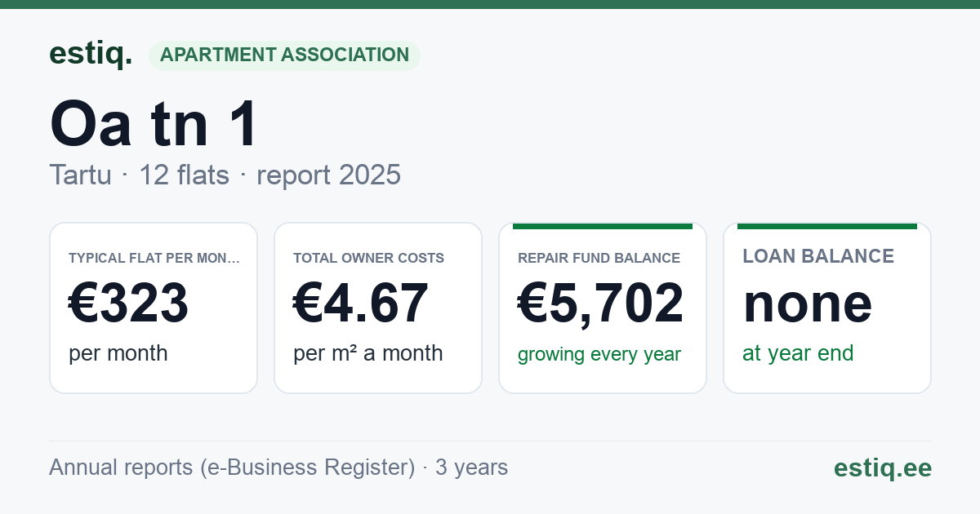Click the 'at year end' caption
This screenshot has width=980, height=514.
coord(798,353)
